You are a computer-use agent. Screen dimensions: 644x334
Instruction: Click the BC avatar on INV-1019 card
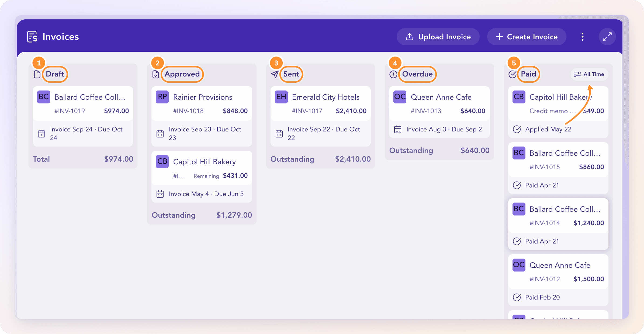(43, 97)
